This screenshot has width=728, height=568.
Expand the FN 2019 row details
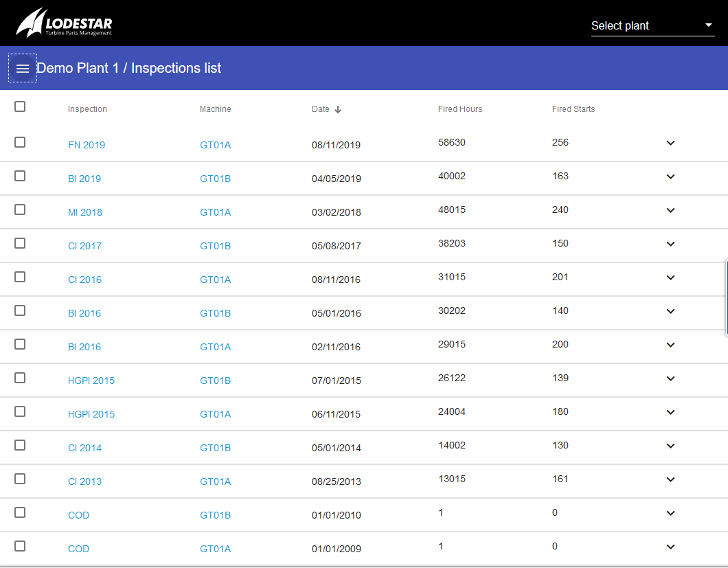(x=670, y=143)
